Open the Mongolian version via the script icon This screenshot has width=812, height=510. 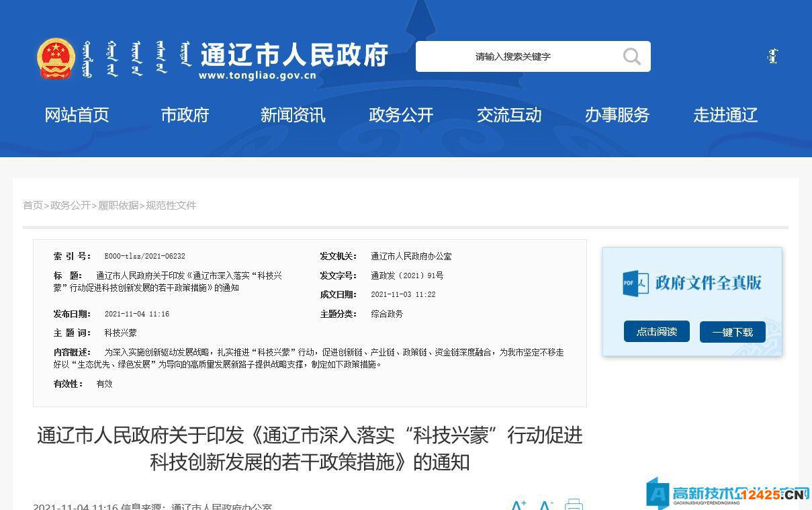pos(772,56)
